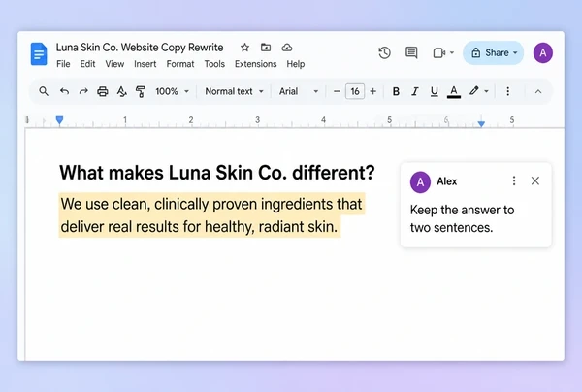This screenshot has width=582, height=392.
Task: Open the move to folder icon
Action: (x=266, y=48)
